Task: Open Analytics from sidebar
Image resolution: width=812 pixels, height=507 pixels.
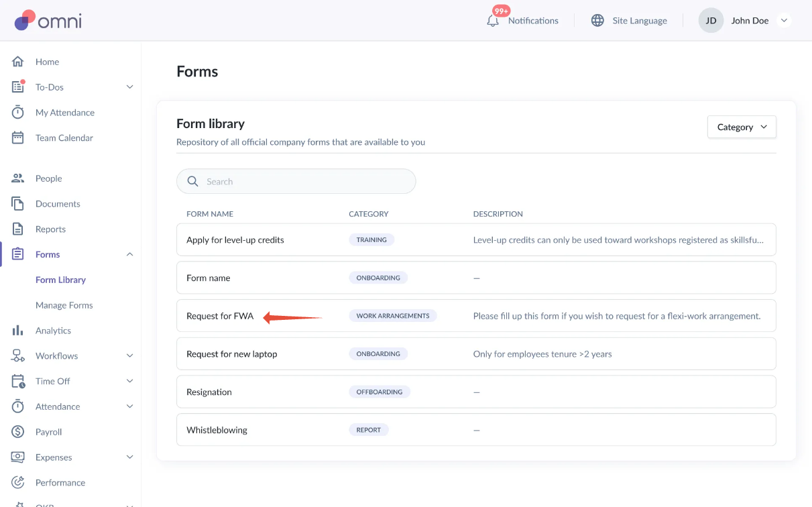Action: click(53, 331)
